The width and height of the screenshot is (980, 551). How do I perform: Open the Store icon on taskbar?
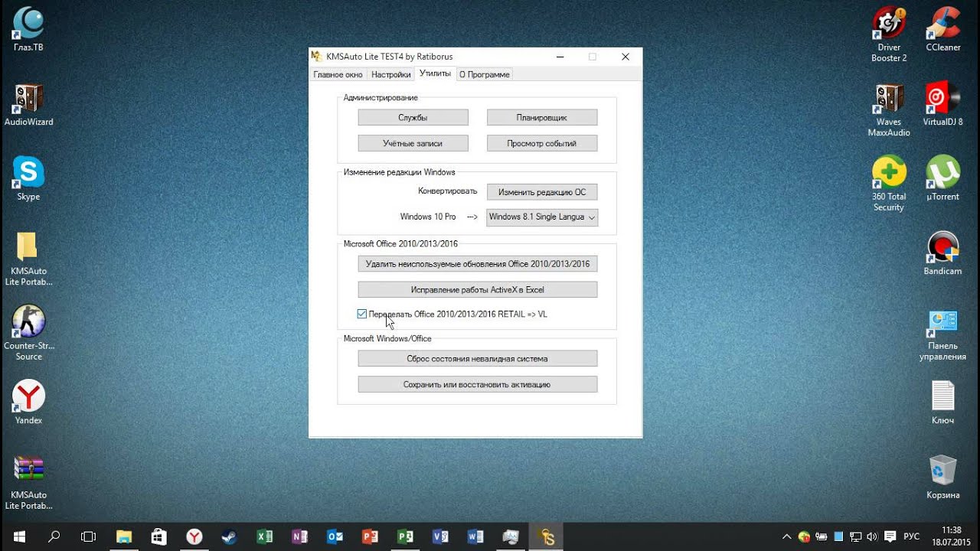[159, 536]
